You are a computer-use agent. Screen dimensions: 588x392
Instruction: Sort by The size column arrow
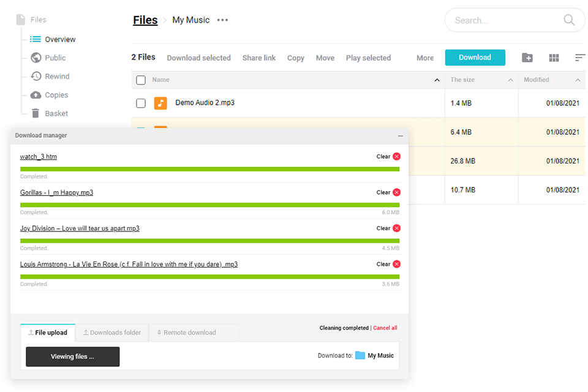[x=510, y=80]
